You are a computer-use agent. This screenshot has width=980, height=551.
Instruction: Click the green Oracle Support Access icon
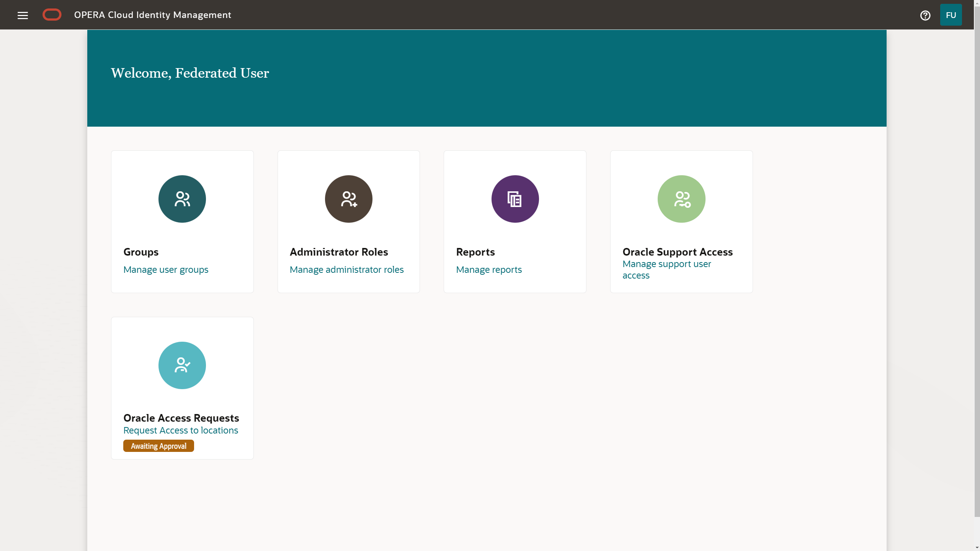(x=681, y=199)
